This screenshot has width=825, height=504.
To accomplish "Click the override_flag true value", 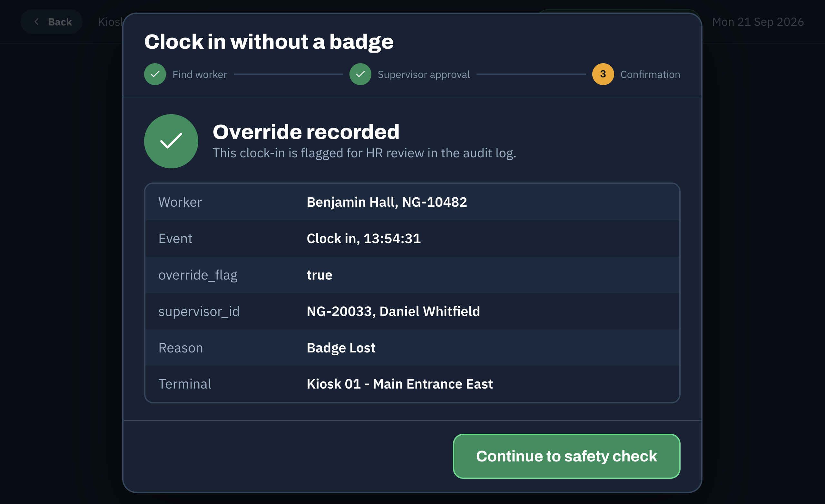I will click(x=319, y=275).
